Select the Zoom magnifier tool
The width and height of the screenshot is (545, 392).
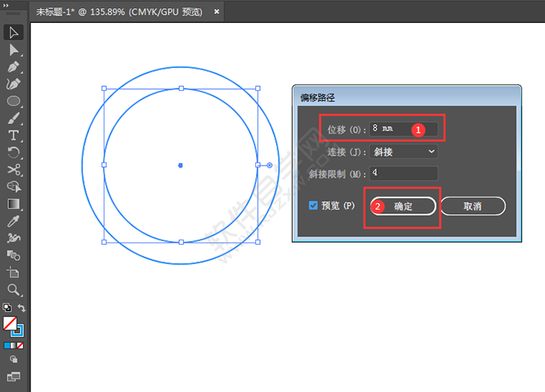pos(14,289)
